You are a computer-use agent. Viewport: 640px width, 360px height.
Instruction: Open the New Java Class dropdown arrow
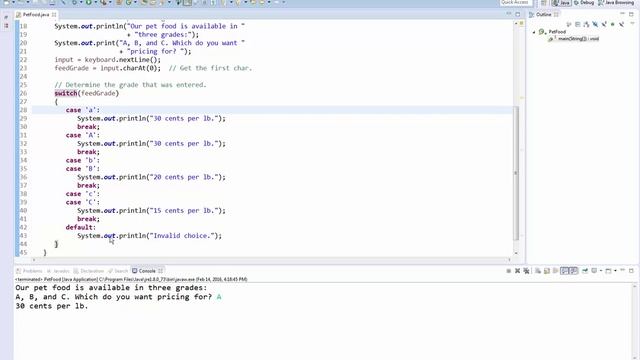click(x=136, y=2)
